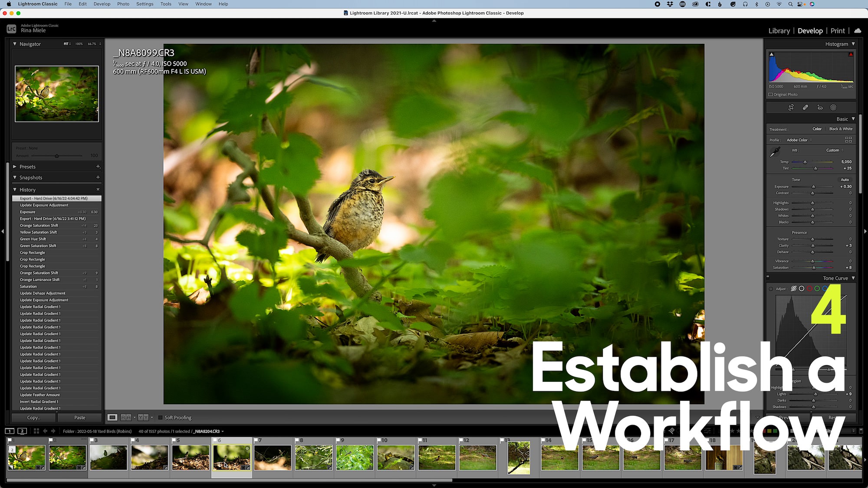Expand the Presets panel
Viewport: 868px width, 488px height.
tap(15, 167)
